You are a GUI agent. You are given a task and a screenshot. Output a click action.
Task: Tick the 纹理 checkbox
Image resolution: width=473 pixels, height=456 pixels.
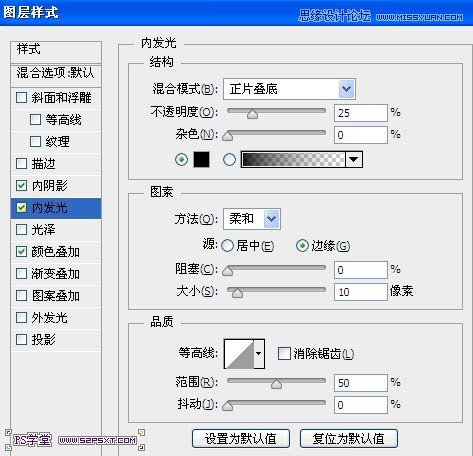pyautogui.click(x=35, y=142)
